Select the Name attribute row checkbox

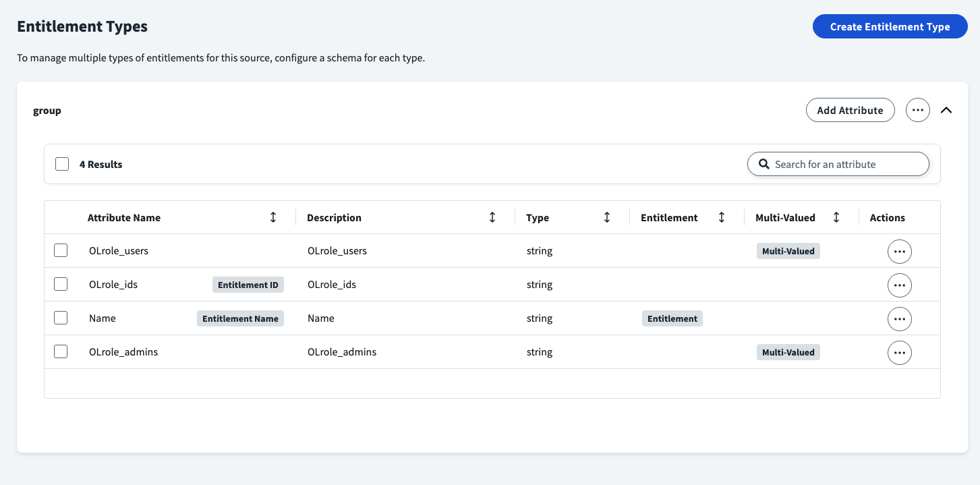tap(61, 318)
